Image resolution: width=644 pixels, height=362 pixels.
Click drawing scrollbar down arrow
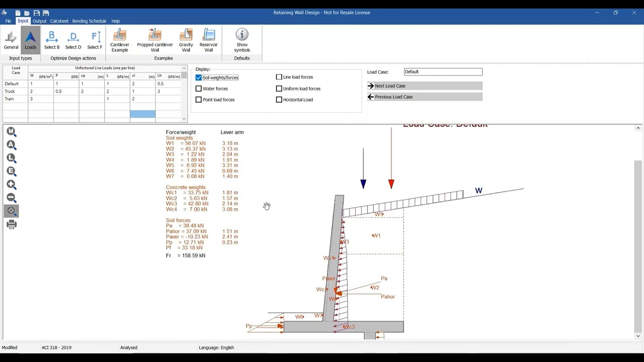(638, 336)
